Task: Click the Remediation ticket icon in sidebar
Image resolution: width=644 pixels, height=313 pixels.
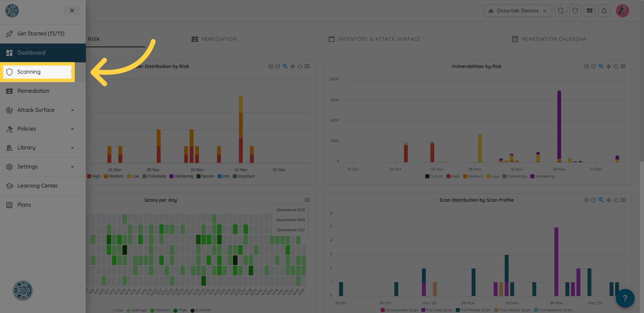Action: click(9, 91)
